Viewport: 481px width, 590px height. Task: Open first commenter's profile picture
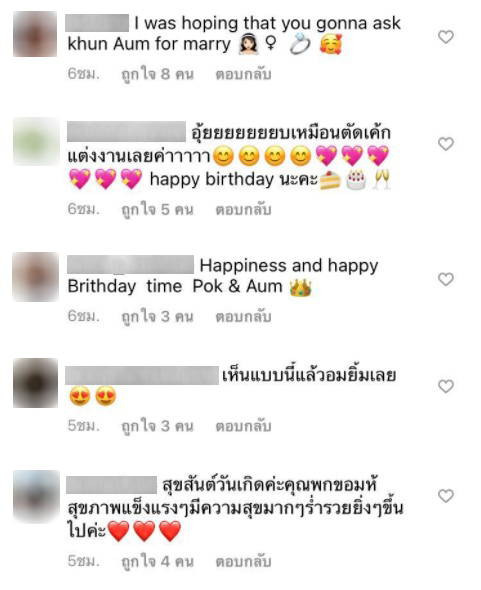35,34
